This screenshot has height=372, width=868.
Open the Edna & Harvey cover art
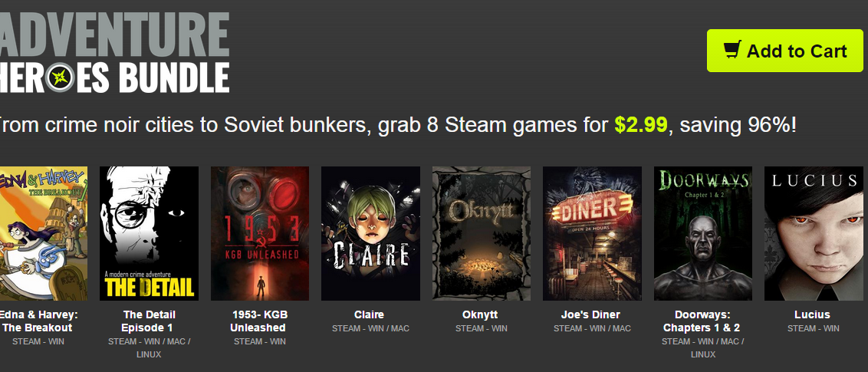pyautogui.click(x=44, y=234)
